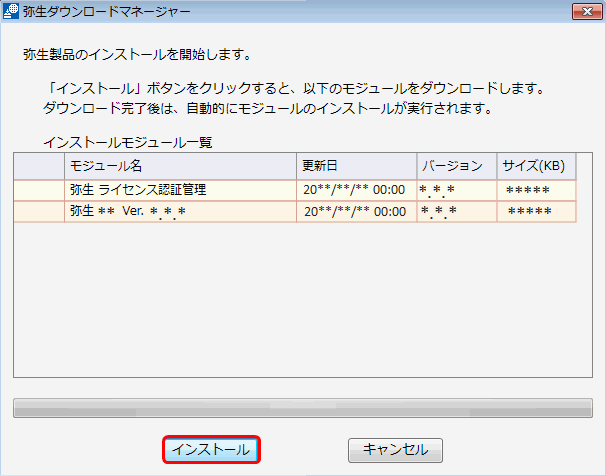Select the 弥生 ライセンス認証管理 row

click(x=295, y=190)
